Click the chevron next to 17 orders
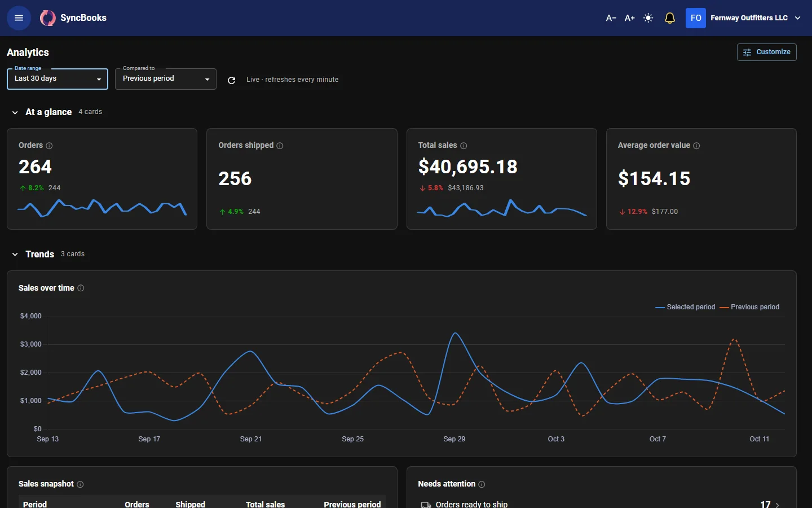Image resolution: width=812 pixels, height=508 pixels. [778, 505]
